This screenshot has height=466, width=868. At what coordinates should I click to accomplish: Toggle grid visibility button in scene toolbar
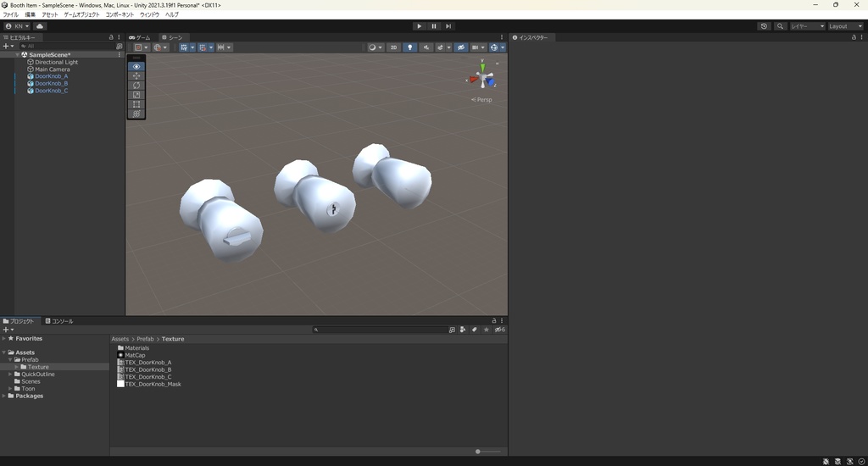184,47
